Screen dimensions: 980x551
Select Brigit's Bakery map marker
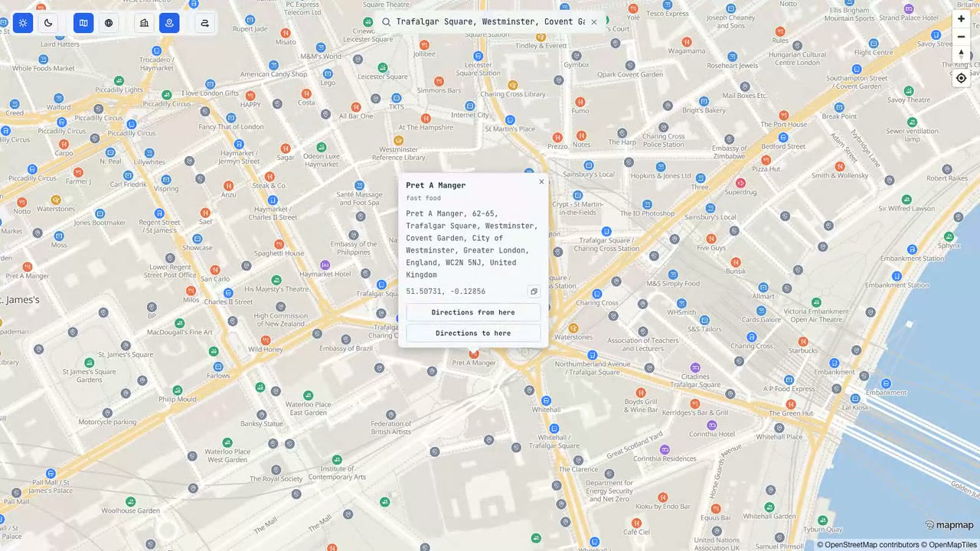click(x=704, y=101)
